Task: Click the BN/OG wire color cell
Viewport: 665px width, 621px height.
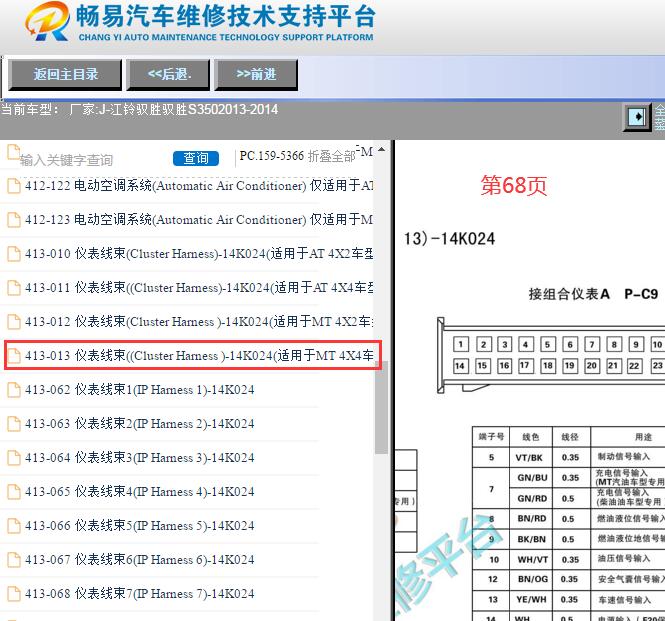Action: [533, 579]
